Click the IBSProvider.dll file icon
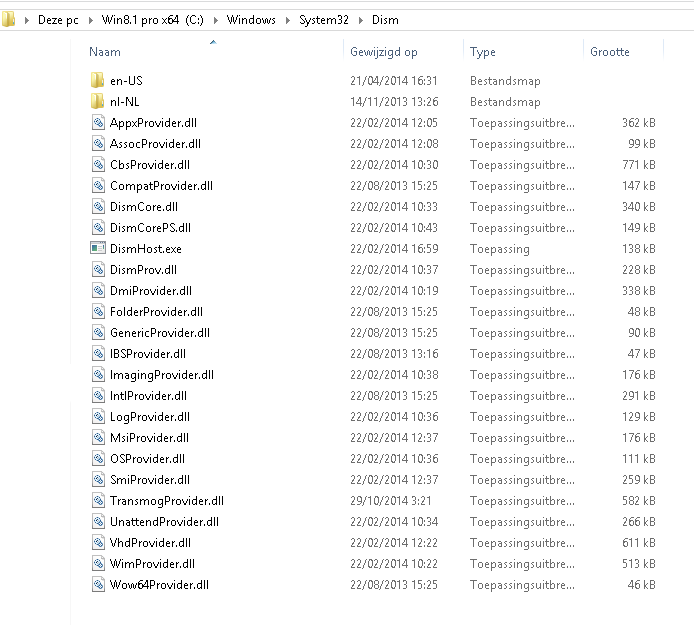This screenshot has width=694, height=625. pyautogui.click(x=98, y=354)
